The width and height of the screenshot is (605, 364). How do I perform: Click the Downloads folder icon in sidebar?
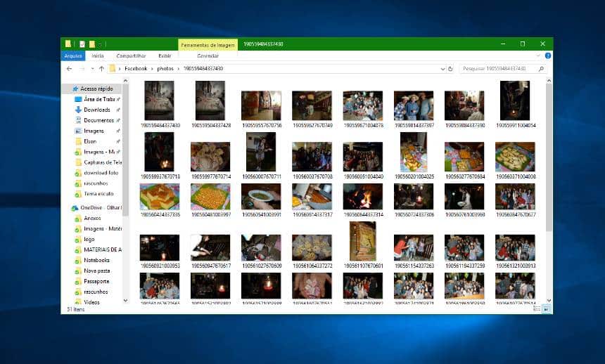click(78, 110)
